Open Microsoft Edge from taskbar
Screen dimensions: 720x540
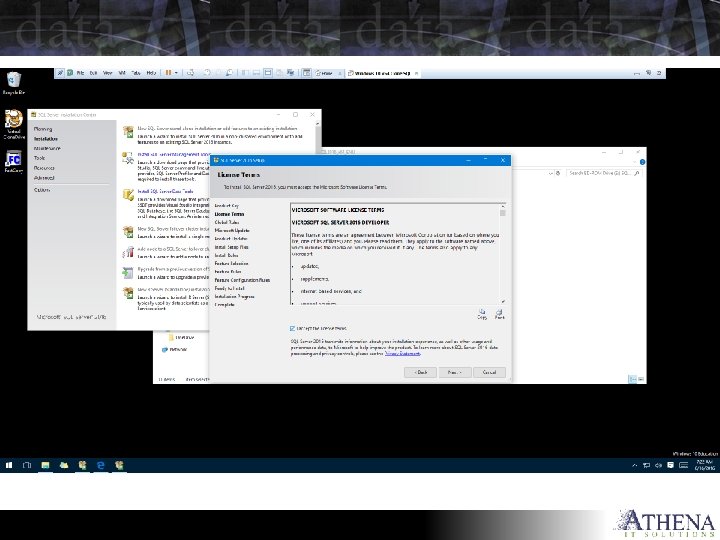coord(101,465)
